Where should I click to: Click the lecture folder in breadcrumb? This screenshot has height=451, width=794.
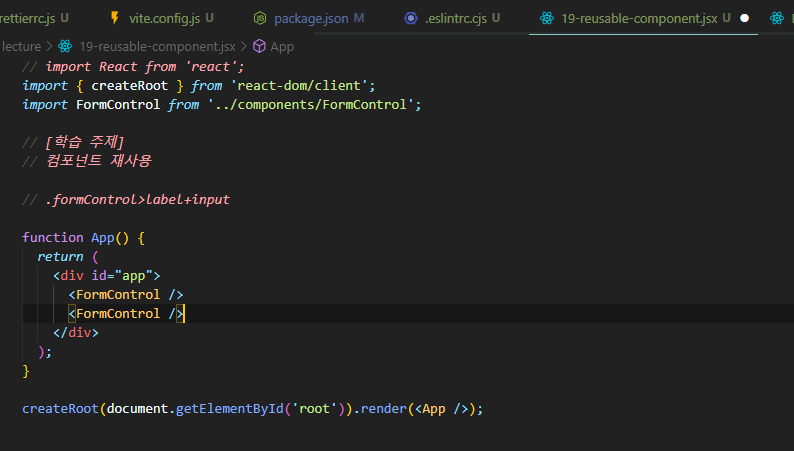coord(21,47)
